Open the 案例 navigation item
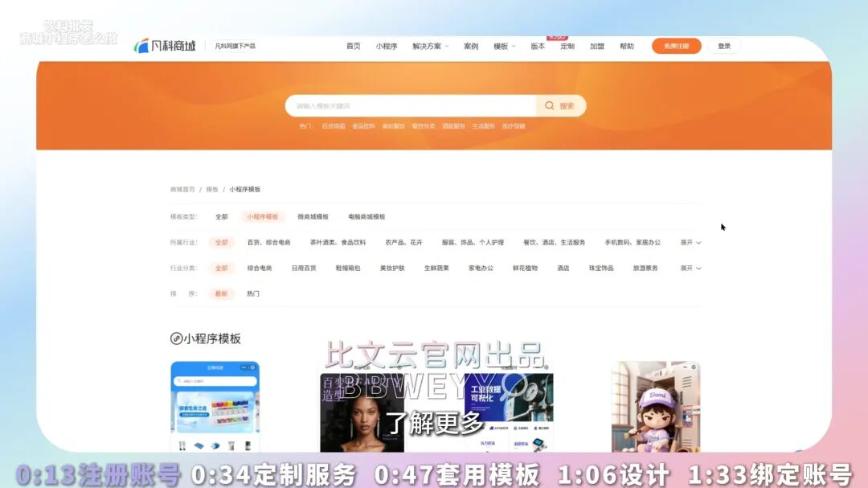Viewport: 868px width, 488px height. click(471, 47)
